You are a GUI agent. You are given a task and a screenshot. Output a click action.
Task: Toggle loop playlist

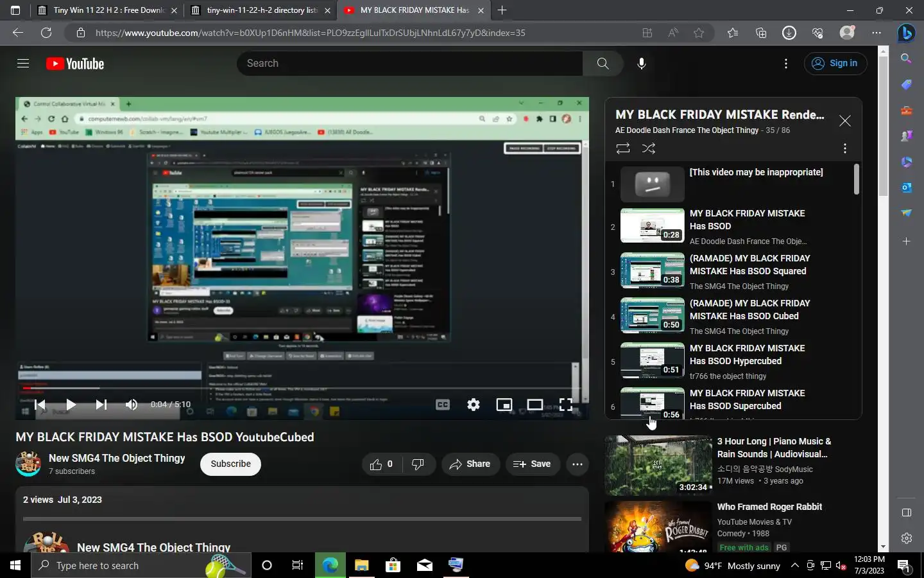tap(623, 148)
